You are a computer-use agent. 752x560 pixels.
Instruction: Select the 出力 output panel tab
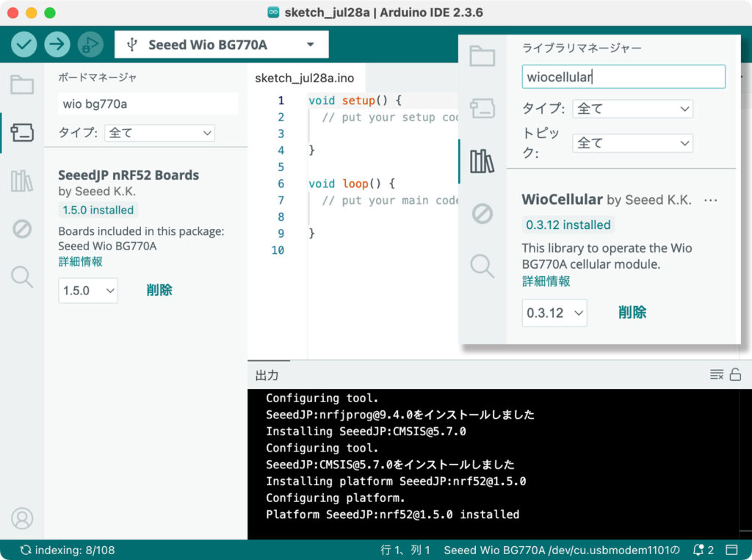pos(267,375)
